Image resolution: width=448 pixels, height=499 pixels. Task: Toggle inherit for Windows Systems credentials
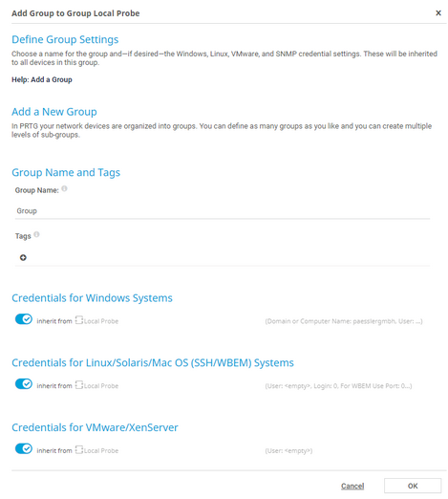(24, 319)
